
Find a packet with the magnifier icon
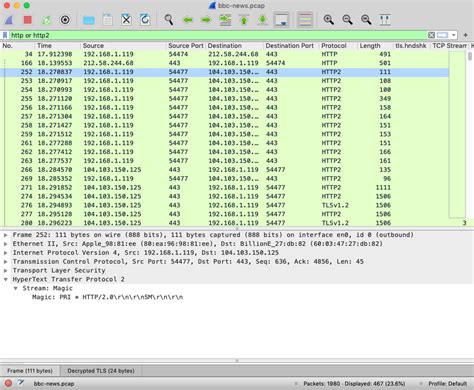[169, 20]
